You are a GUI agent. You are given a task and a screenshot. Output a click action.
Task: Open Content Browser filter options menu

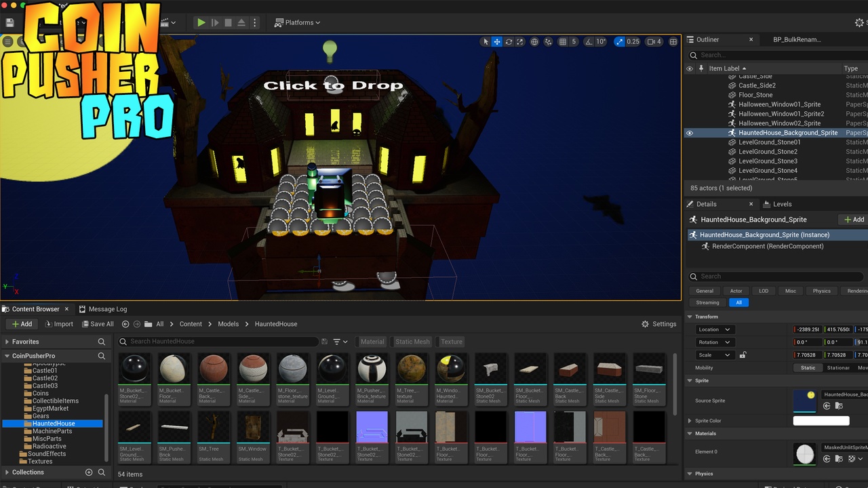[340, 342]
